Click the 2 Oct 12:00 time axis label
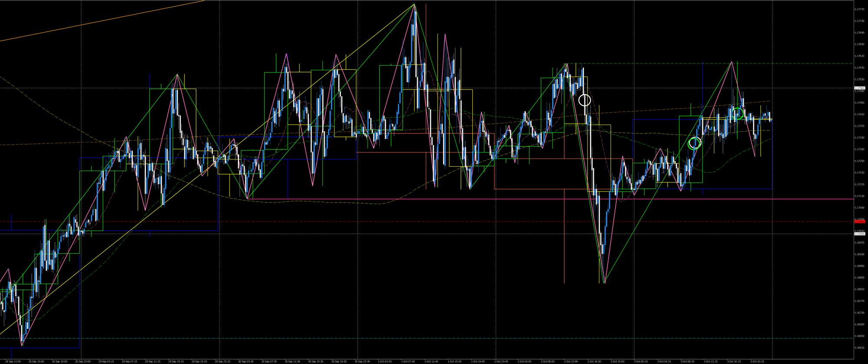Screen dimensions: 868x364 coord(571,361)
